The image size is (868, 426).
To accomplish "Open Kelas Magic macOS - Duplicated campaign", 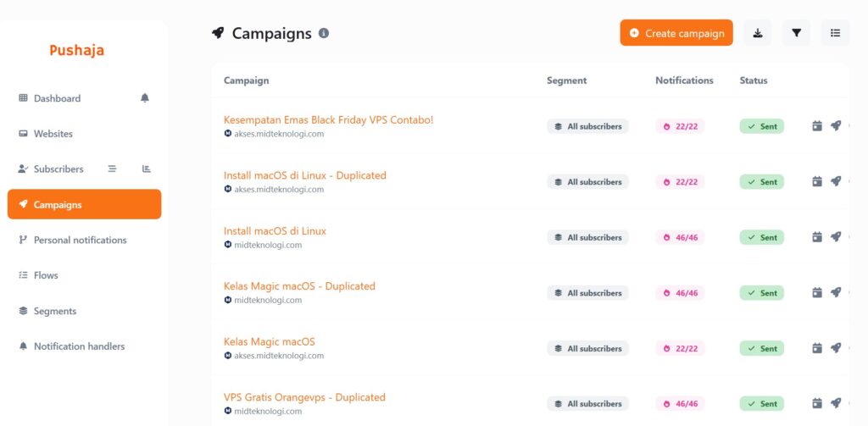I will [x=299, y=286].
